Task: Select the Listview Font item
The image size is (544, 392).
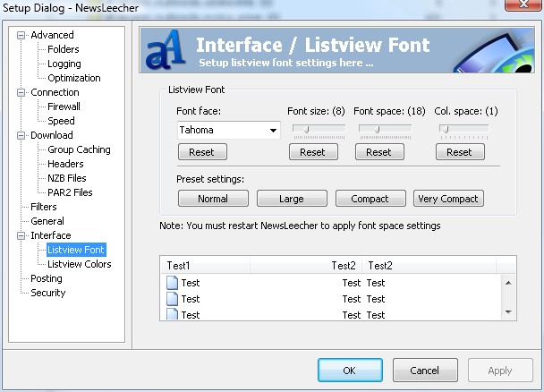Action: [76, 250]
